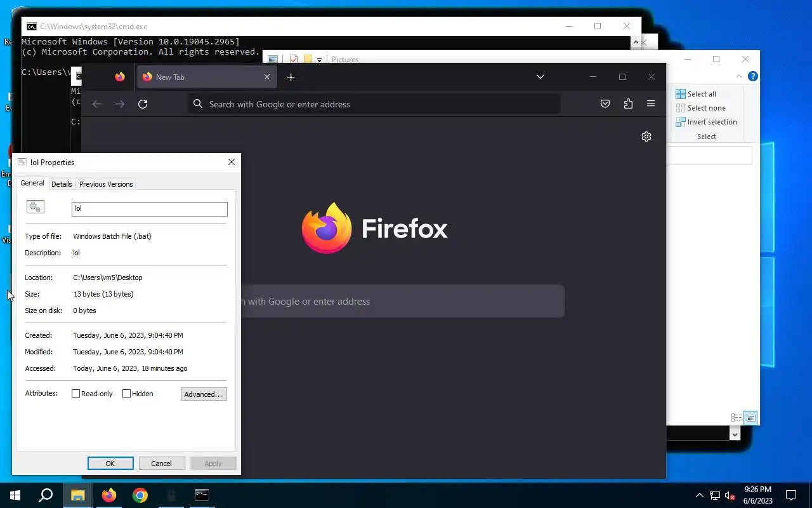This screenshot has width=812, height=508.
Task: Click the Size value 13 bytes
Action: pyautogui.click(x=103, y=294)
